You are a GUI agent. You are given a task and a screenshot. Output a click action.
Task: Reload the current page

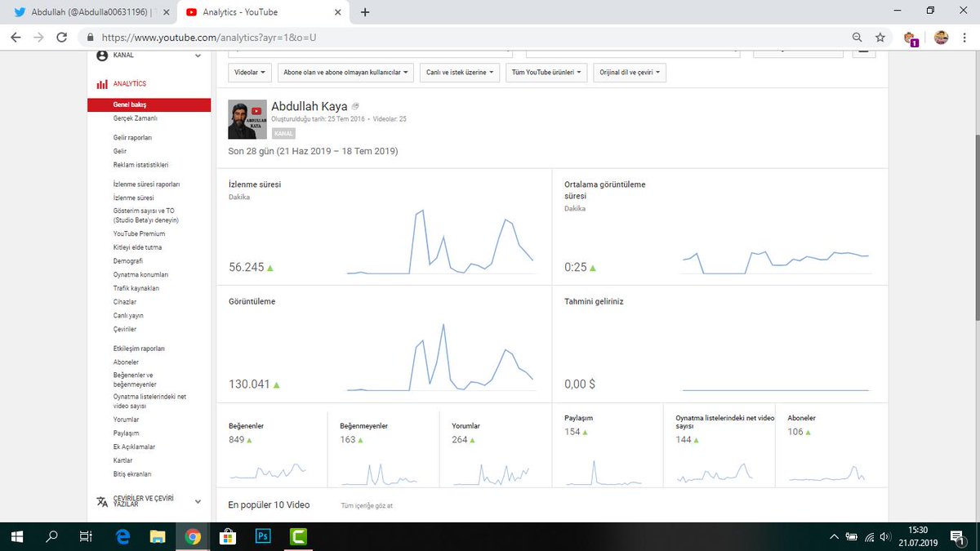coord(61,38)
